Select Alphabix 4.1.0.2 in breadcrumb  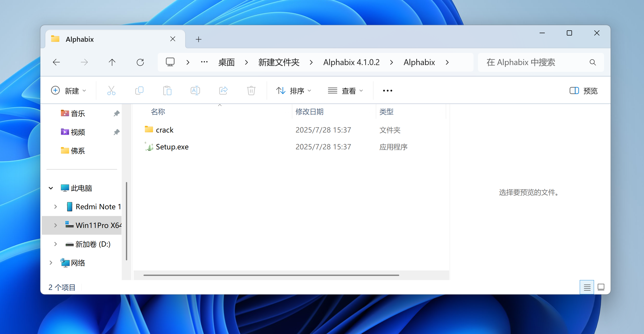coord(351,62)
